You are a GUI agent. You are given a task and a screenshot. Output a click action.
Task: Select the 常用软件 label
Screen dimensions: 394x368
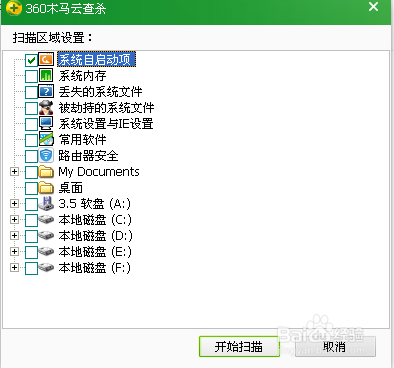point(82,140)
